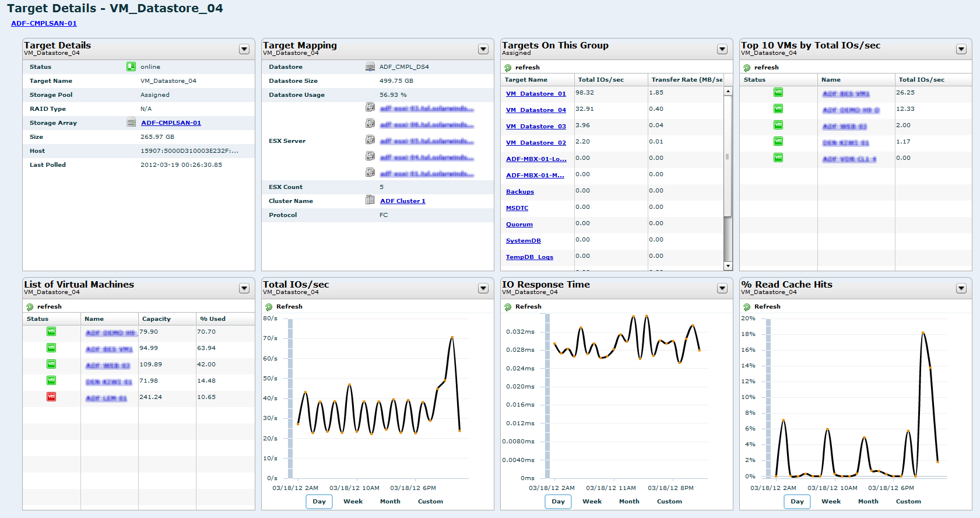This screenshot has width=980, height=518.
Task: Click the storage array icon beside ADF-CMPLSAN-01
Action: click(131, 123)
